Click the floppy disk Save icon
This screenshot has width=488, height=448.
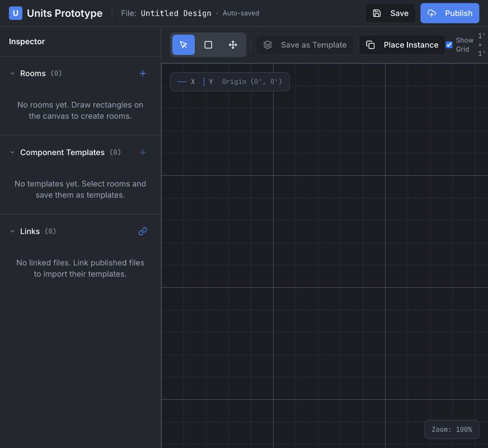click(377, 13)
